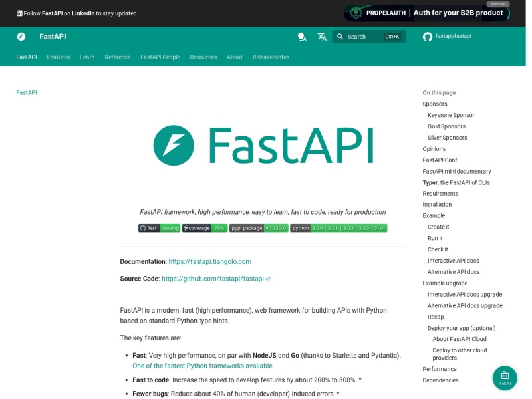Jump to Requirements section
This screenshot has height=399, width=532.
[x=440, y=194]
